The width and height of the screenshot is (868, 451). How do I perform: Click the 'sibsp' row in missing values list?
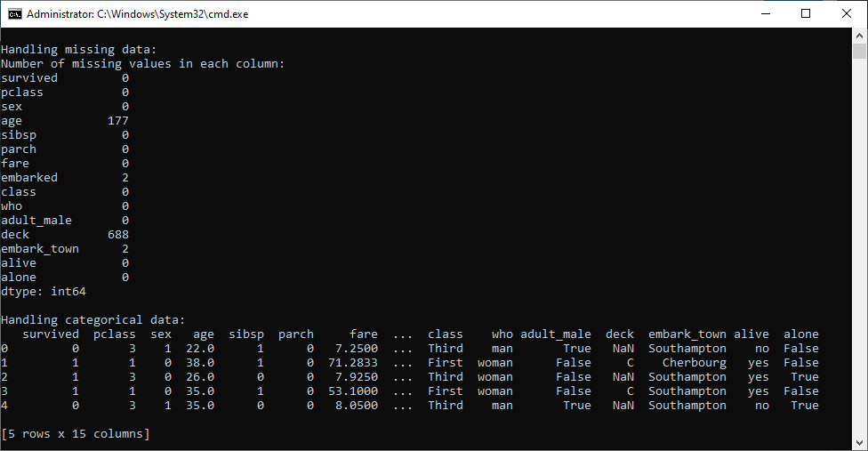[x=65, y=135]
